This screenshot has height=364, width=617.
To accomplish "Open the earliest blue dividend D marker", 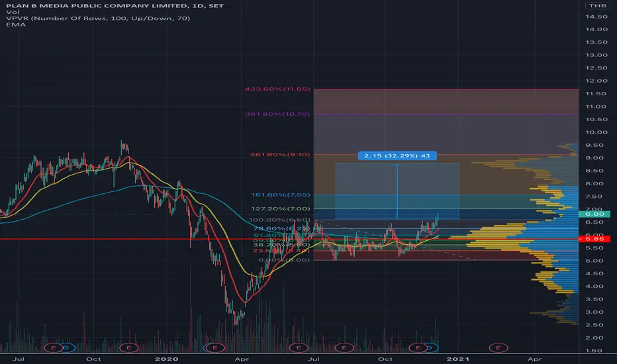I will coord(68,347).
